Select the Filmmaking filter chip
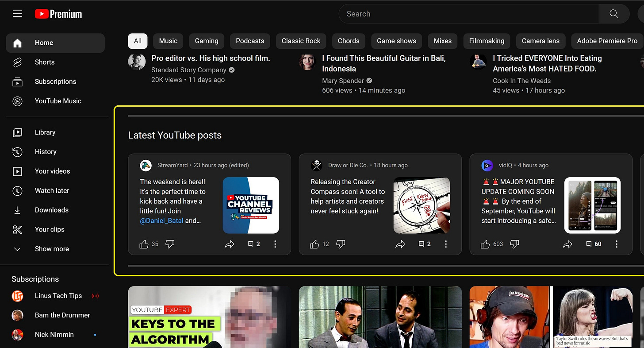Image resolution: width=644 pixels, height=348 pixels. tap(487, 41)
